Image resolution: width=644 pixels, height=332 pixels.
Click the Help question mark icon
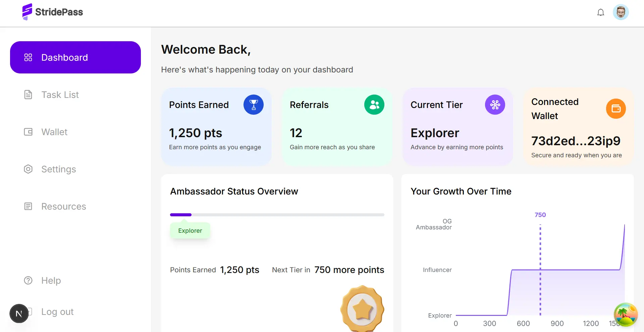pyautogui.click(x=28, y=280)
